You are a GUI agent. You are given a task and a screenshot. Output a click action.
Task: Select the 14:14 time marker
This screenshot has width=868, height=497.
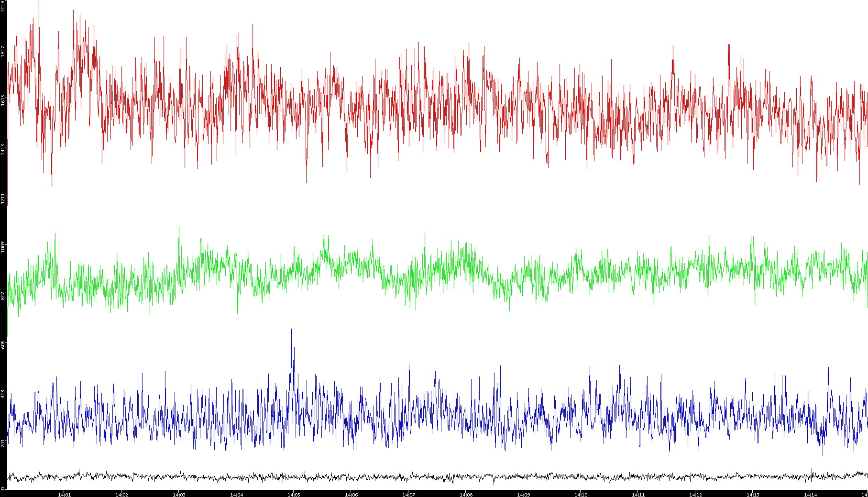tap(810, 495)
